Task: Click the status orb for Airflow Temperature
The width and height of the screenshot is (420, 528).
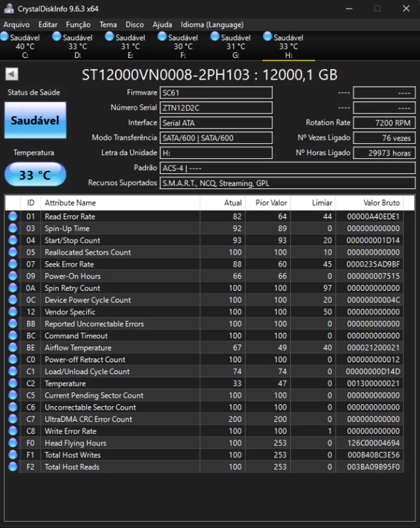Action: (13, 348)
